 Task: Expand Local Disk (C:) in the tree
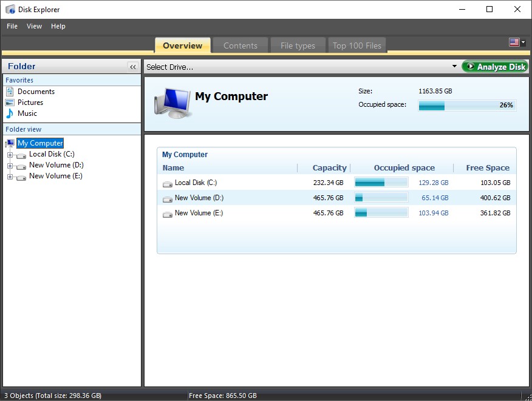coord(10,153)
